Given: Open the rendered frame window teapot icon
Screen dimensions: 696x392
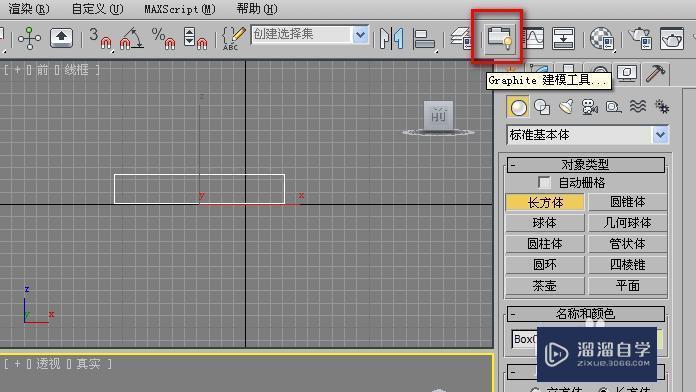Looking at the screenshot, I should tap(672, 38).
